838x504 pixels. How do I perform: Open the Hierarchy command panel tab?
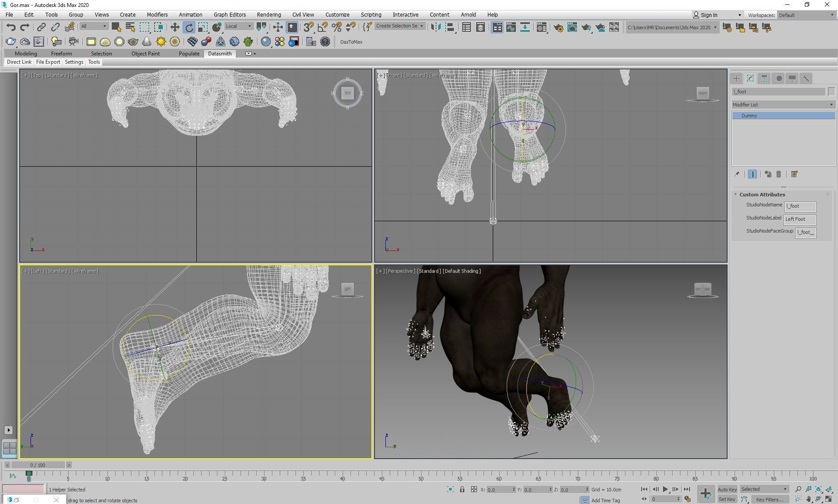(x=764, y=79)
